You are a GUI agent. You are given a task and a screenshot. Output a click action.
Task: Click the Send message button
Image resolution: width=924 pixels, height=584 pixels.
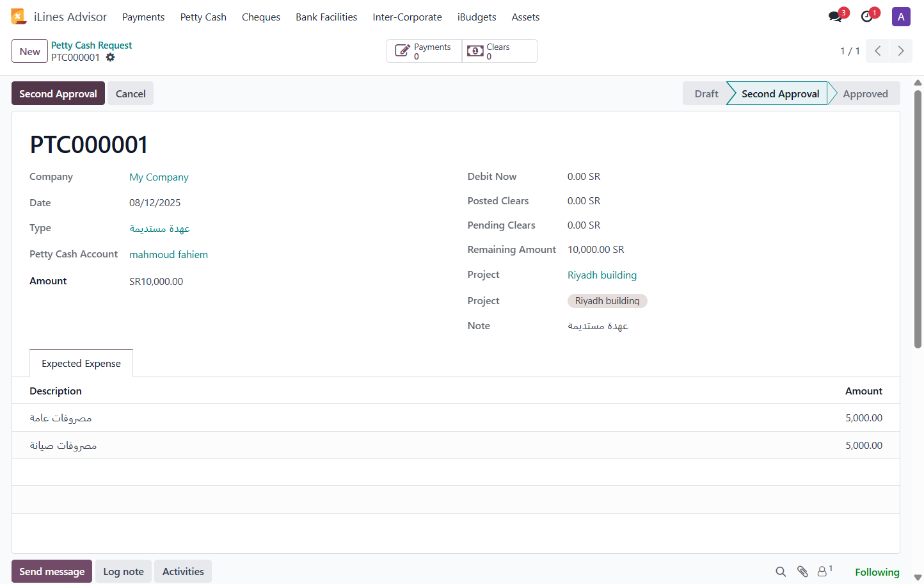52,571
